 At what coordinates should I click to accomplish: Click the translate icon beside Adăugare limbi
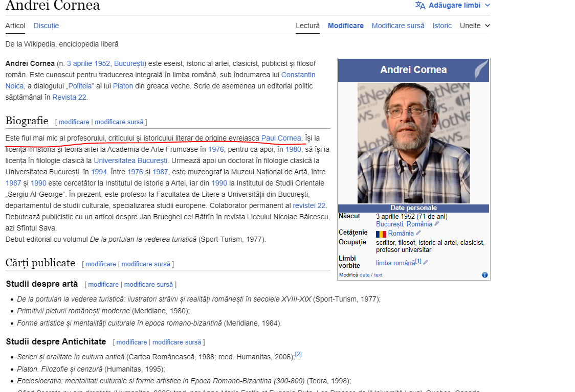tap(420, 5)
